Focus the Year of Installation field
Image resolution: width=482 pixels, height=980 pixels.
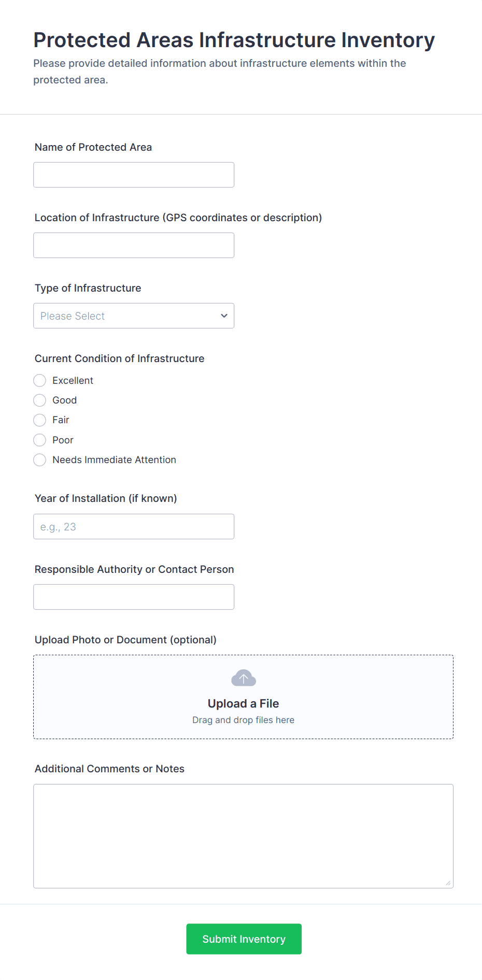point(134,527)
